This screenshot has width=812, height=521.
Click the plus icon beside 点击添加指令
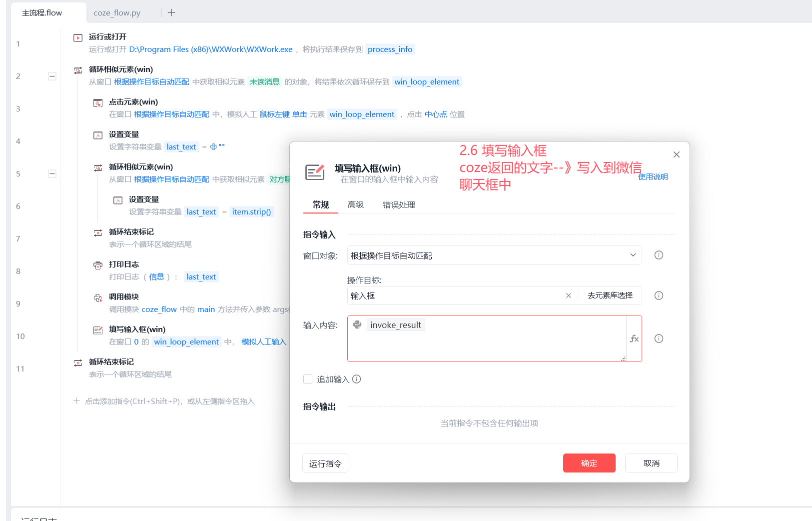77,401
